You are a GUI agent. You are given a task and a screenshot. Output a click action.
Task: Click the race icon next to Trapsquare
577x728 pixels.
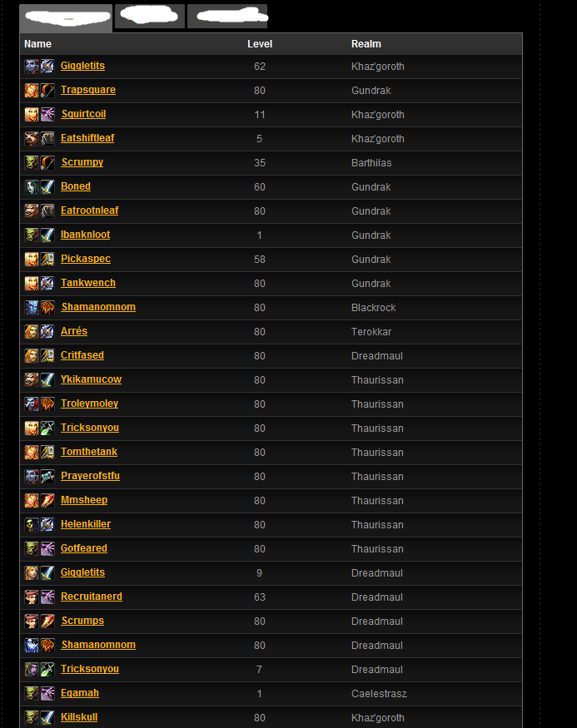[32, 90]
